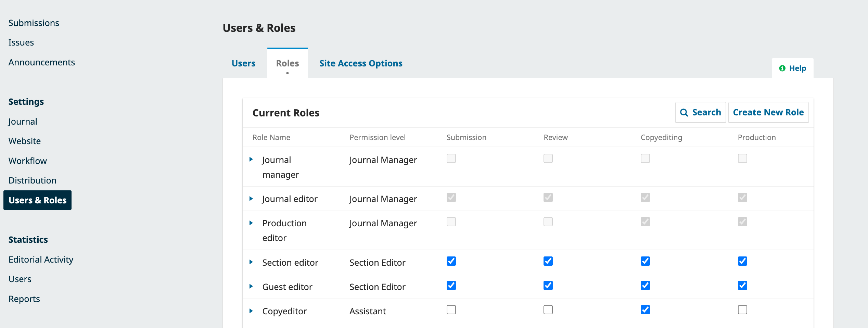Viewport: 868px width, 328px height.
Task: Expand the Guest editor role row
Action: pos(251,287)
